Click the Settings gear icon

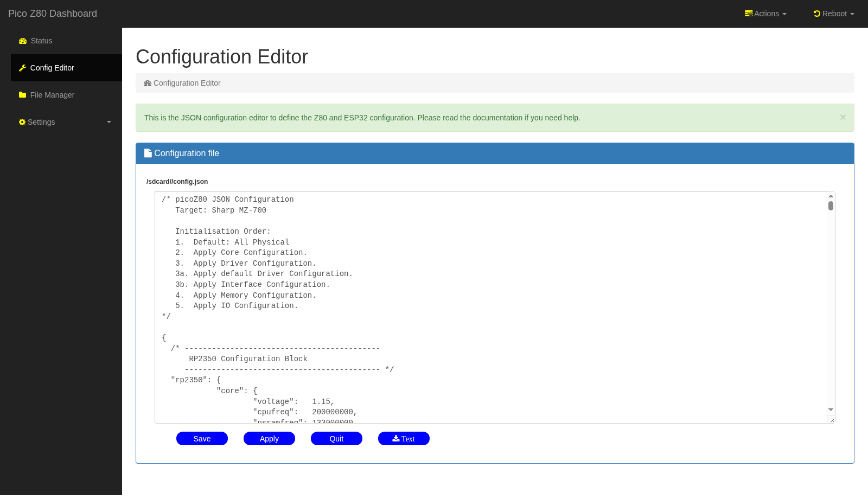coord(22,122)
